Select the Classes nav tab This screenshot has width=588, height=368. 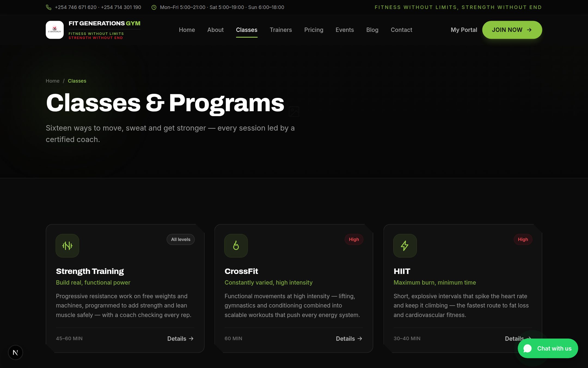pos(247,30)
